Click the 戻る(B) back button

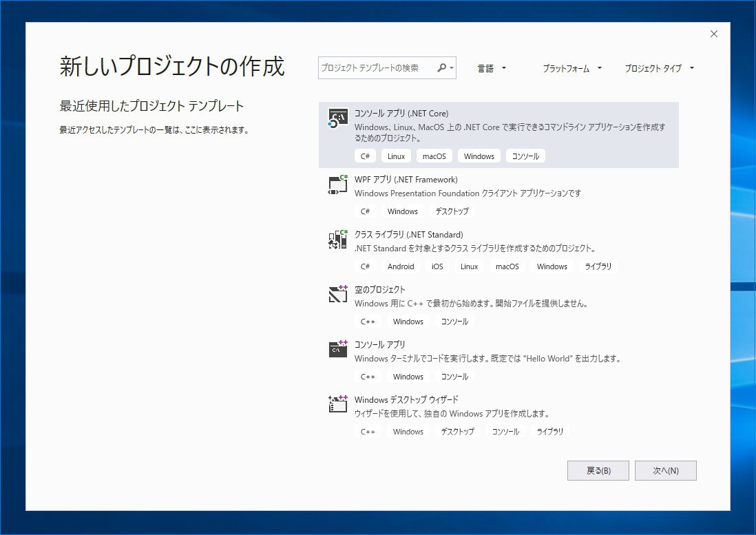[598, 470]
